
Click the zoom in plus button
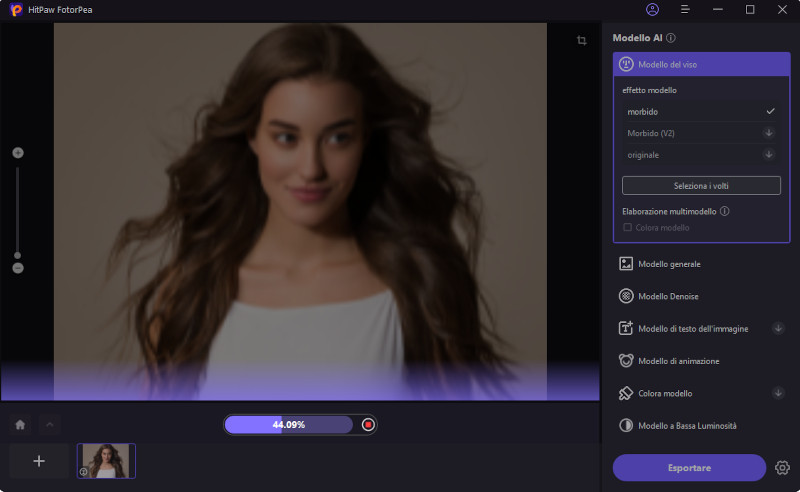coord(18,153)
